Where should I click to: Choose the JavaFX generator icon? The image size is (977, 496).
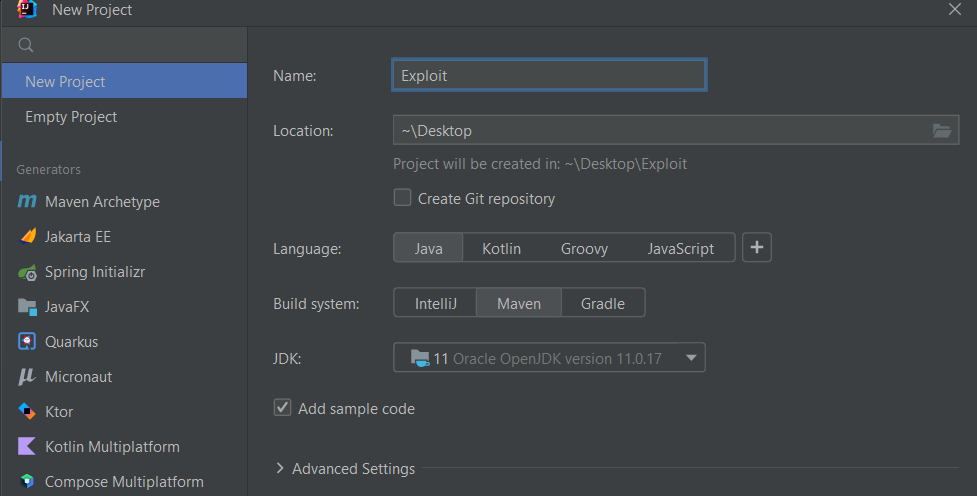tap(27, 307)
